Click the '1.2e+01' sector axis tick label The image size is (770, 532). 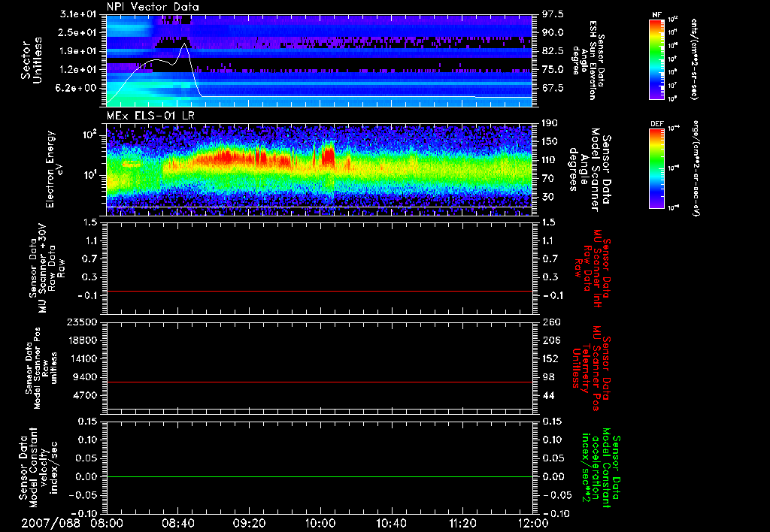click(x=78, y=70)
